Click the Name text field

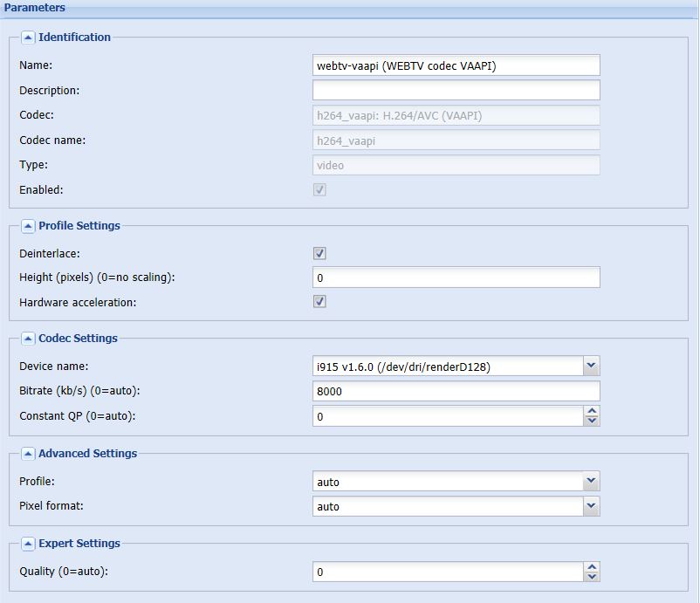point(456,65)
